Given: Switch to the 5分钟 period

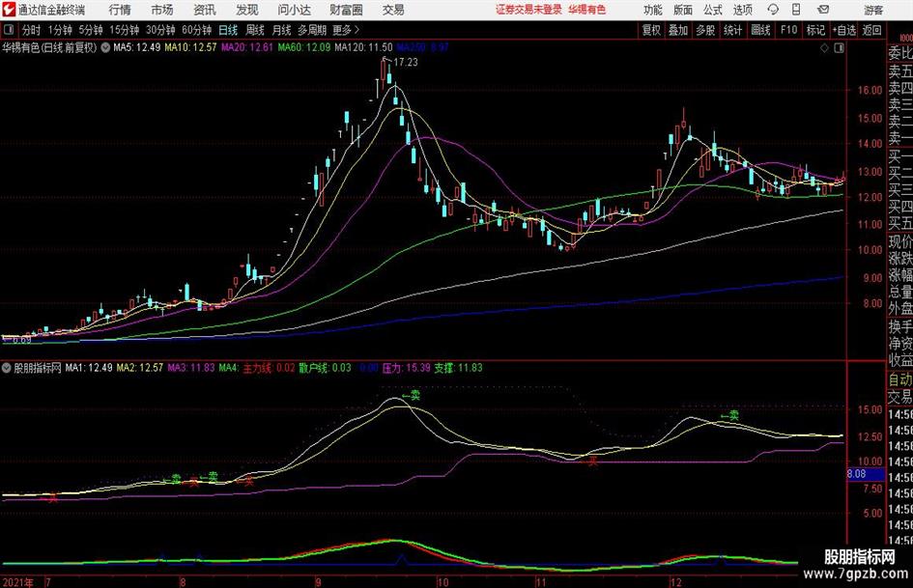Looking at the screenshot, I should 91,30.
